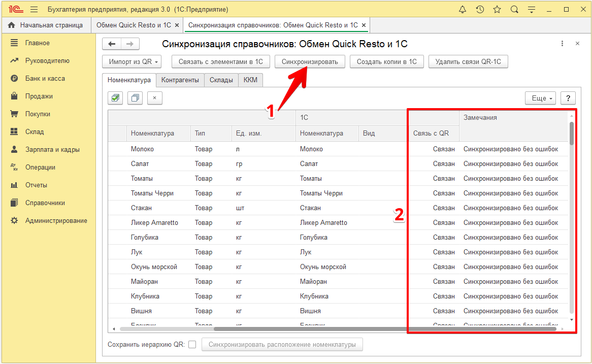Expand Импорт из QR dropdown
The width and height of the screenshot is (592, 364).
[x=132, y=61]
